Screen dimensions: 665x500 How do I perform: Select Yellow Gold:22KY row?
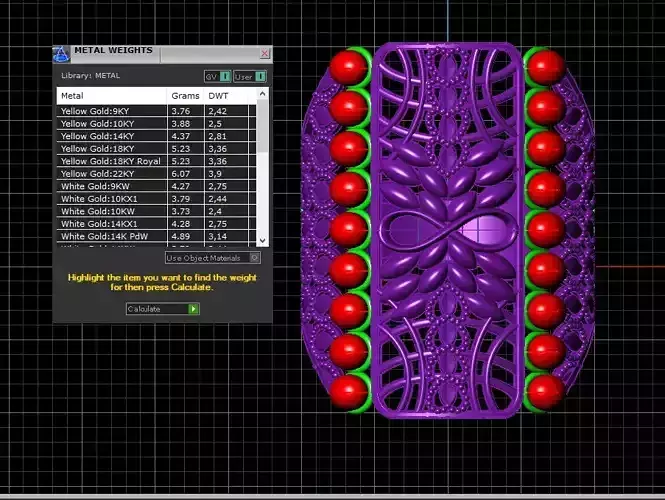pyautogui.click(x=156, y=174)
